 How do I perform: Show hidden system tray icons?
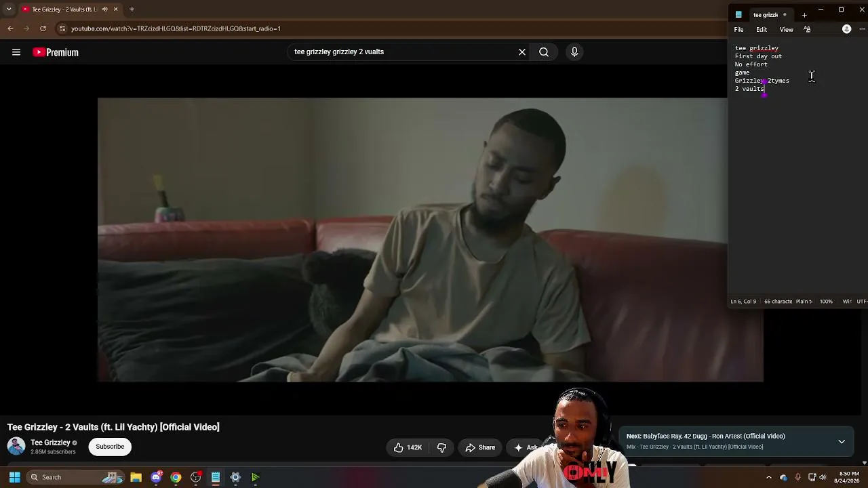click(769, 477)
